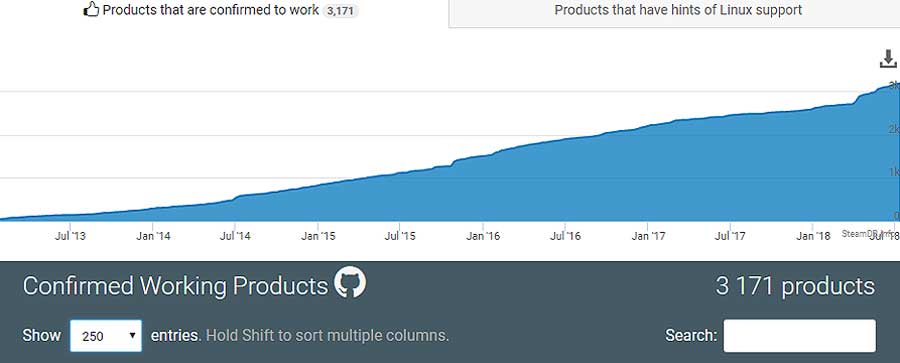Focus the Search input field
900x363 pixels.
coord(800,336)
